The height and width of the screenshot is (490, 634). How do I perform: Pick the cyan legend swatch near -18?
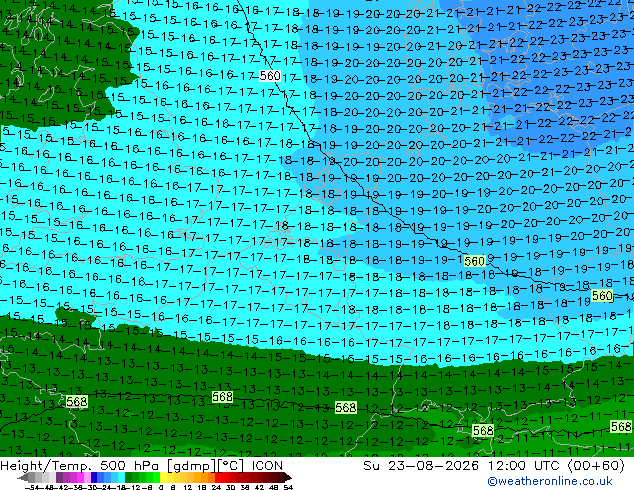pyautogui.click(x=122, y=477)
